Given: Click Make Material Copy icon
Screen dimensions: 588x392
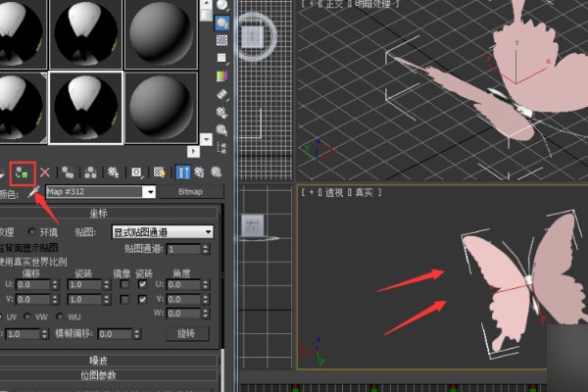Looking at the screenshot, I should (x=68, y=172).
